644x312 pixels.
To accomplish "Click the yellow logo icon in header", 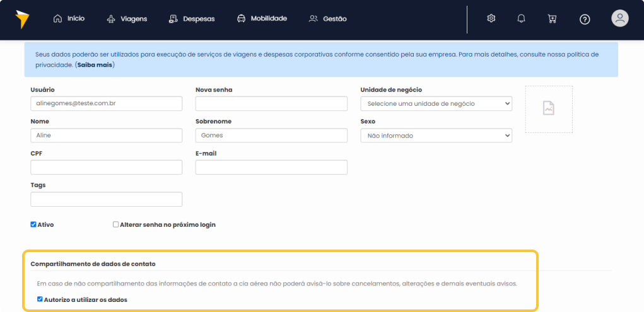I will pos(23,19).
